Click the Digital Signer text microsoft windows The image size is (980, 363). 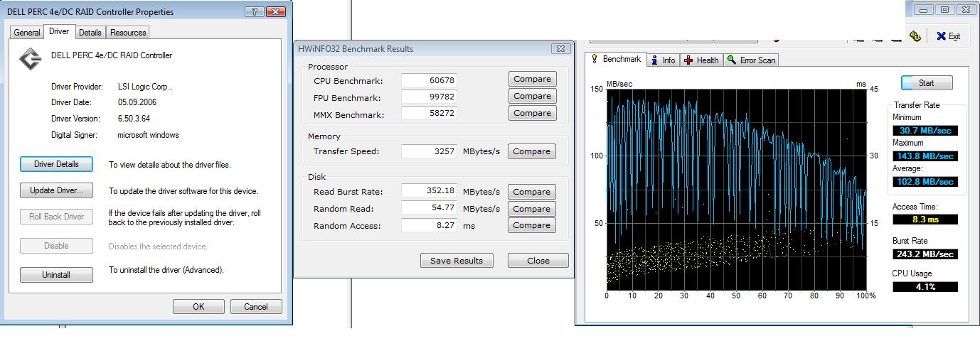(x=148, y=135)
